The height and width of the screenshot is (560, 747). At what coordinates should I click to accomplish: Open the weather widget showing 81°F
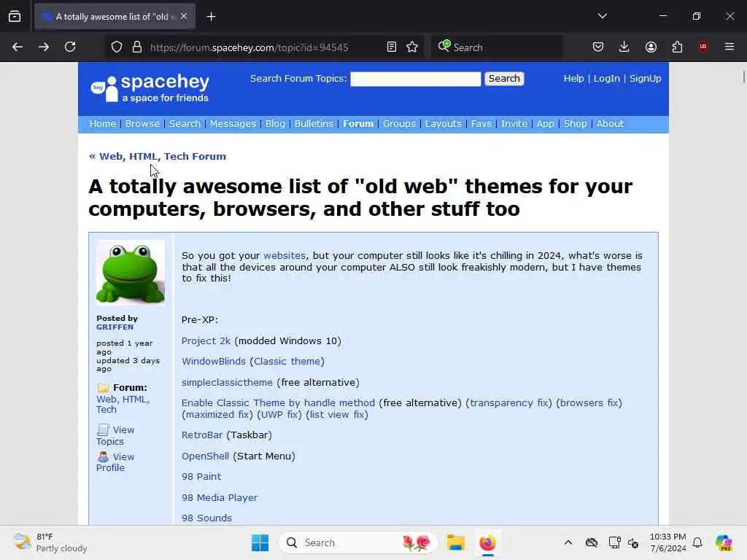pyautogui.click(x=50, y=542)
